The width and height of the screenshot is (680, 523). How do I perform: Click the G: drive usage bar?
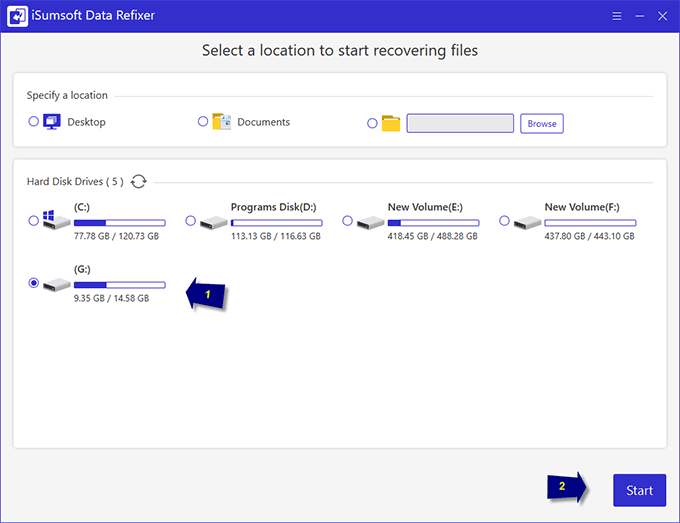(120, 285)
